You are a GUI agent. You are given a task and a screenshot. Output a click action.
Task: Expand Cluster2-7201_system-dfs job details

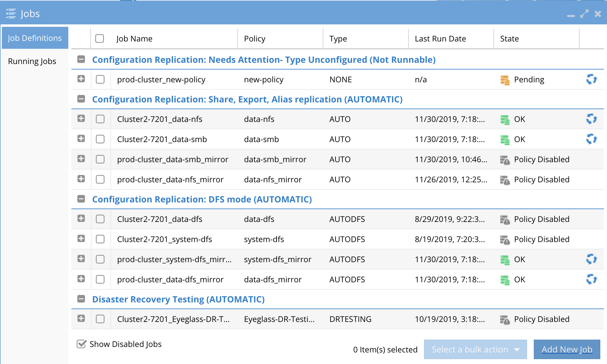tap(81, 238)
